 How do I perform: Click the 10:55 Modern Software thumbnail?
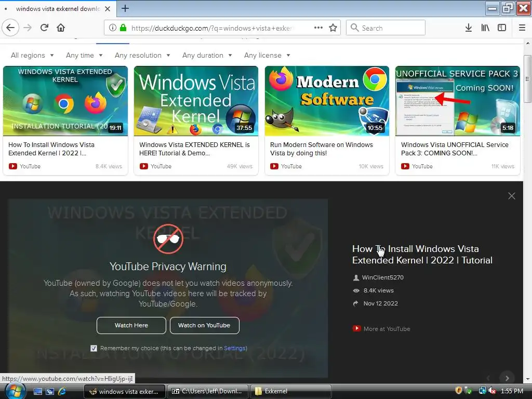point(327,101)
